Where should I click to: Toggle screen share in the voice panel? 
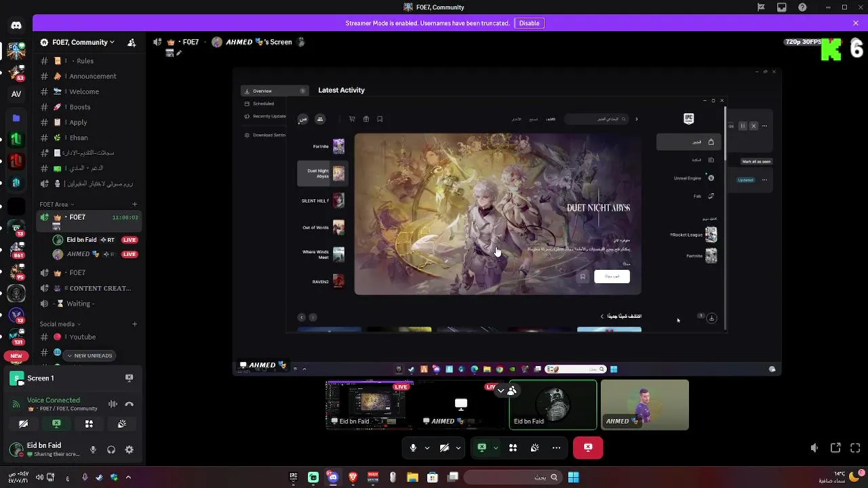(56, 424)
